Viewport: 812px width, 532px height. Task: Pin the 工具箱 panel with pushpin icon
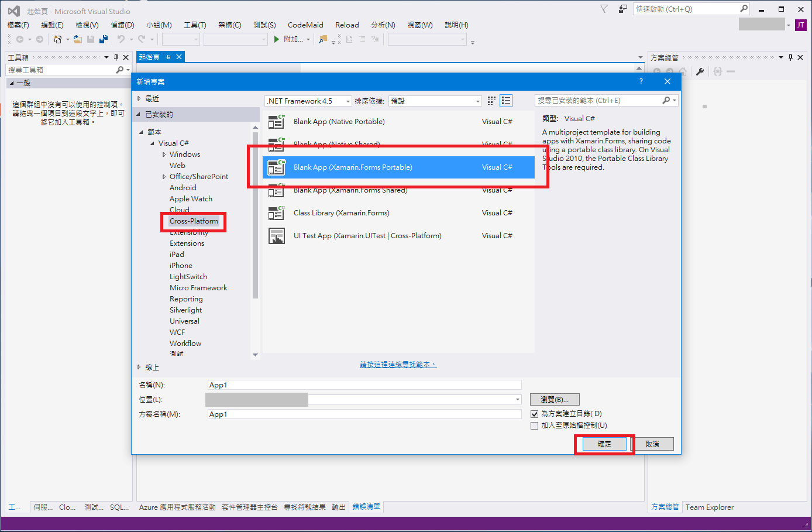tap(116, 57)
